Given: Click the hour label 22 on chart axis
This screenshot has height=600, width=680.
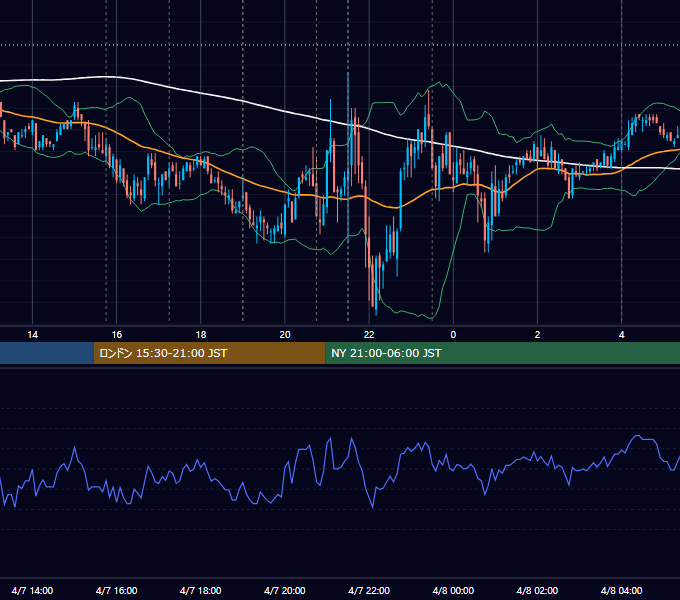Looking at the screenshot, I should [x=369, y=335].
